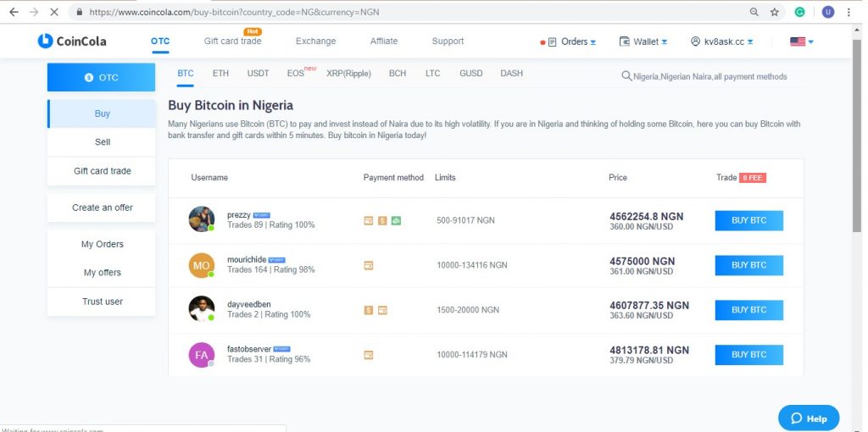Viewport: 868px width, 432px height.
Task: Select the LTC currency tab
Action: click(433, 74)
